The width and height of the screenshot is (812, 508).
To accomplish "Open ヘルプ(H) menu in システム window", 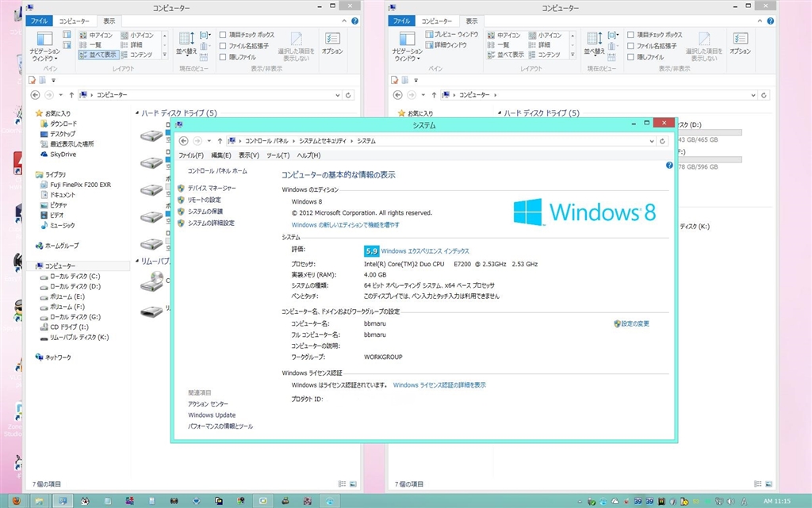I will point(308,155).
